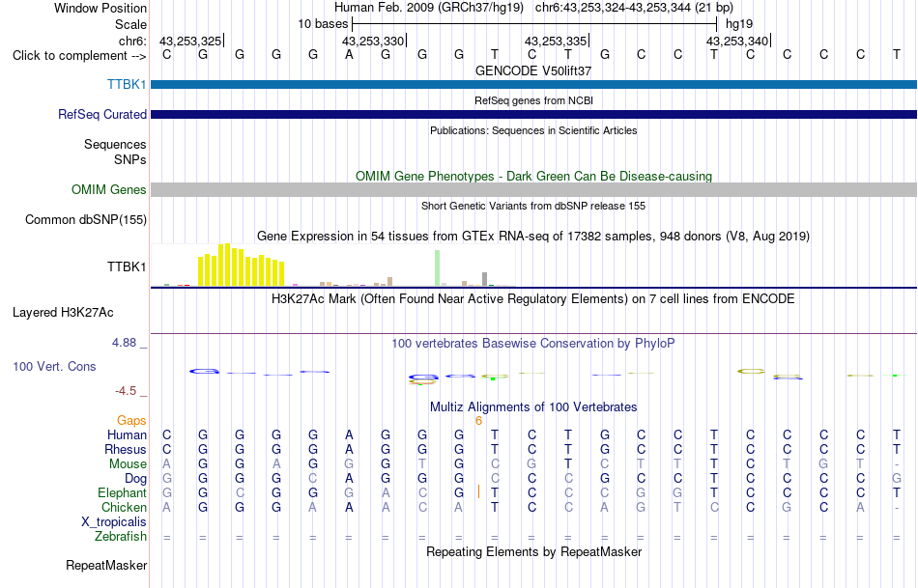Click the chr6: 43,253,325 position marker
918x588 pixels.
tap(191, 41)
